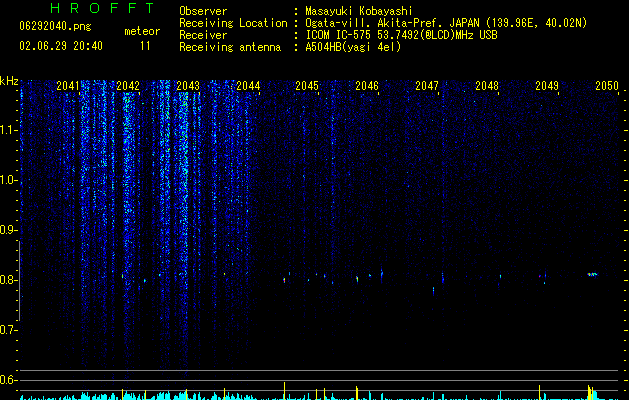Click the 2043 time marker

click(188, 86)
